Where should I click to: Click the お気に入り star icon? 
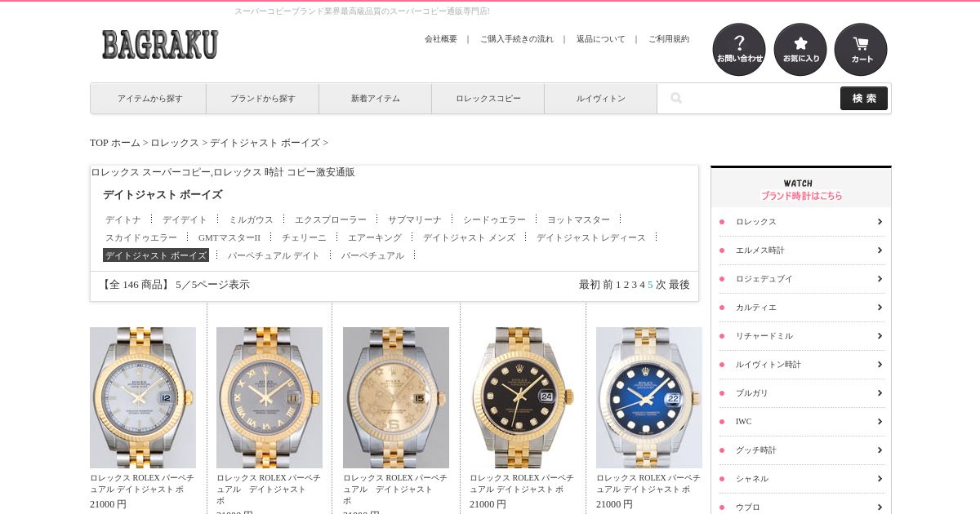pos(800,49)
